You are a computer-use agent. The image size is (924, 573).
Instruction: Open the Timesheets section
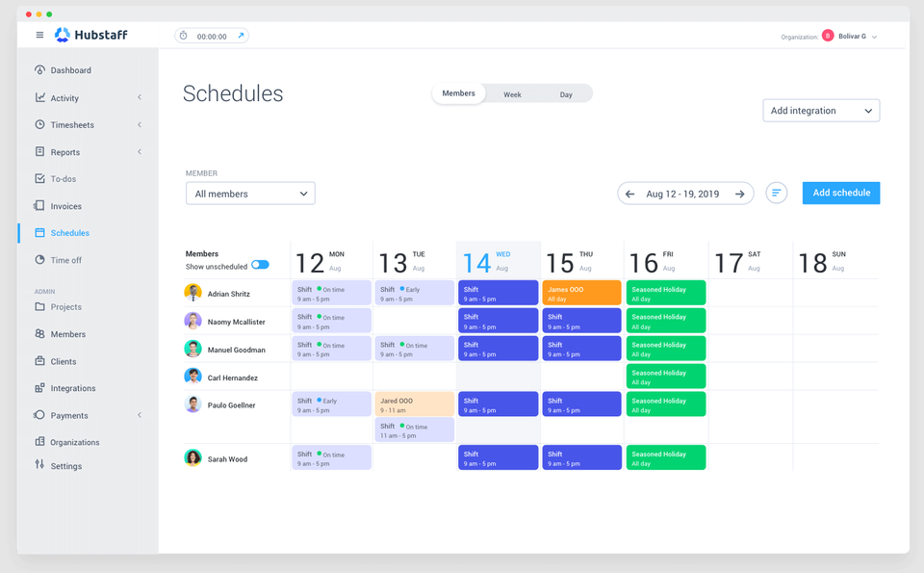pyautogui.click(x=71, y=124)
